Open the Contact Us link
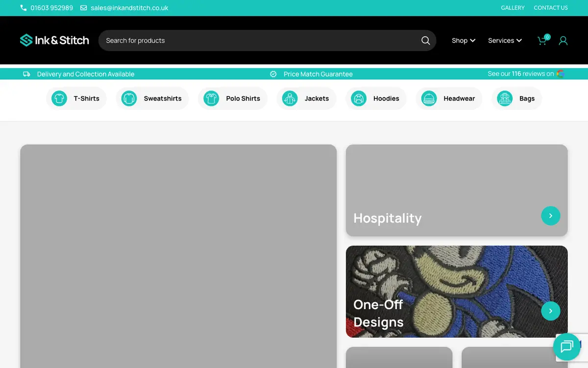The image size is (588, 368). 551,8
